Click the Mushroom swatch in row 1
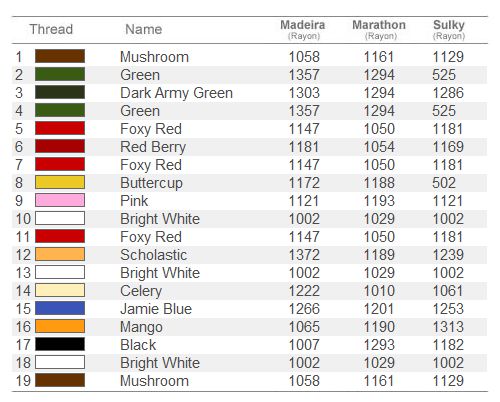This screenshot has height=402, width=500. [60, 56]
